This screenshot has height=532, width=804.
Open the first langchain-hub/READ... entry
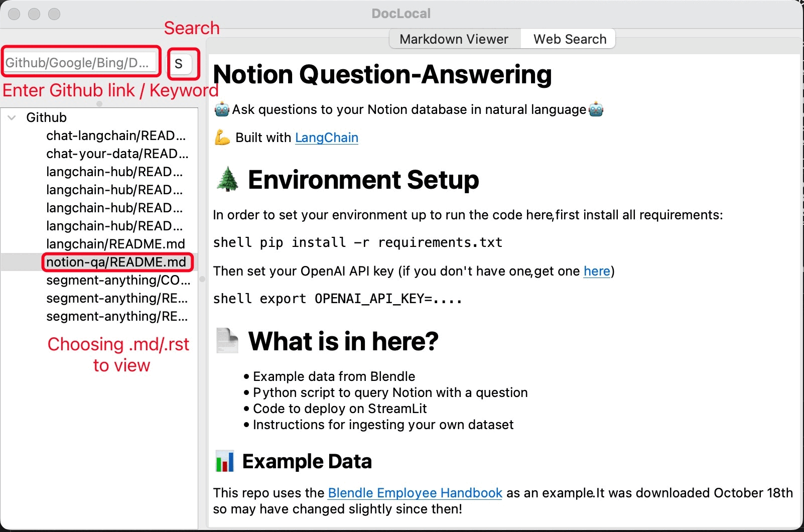tap(114, 172)
